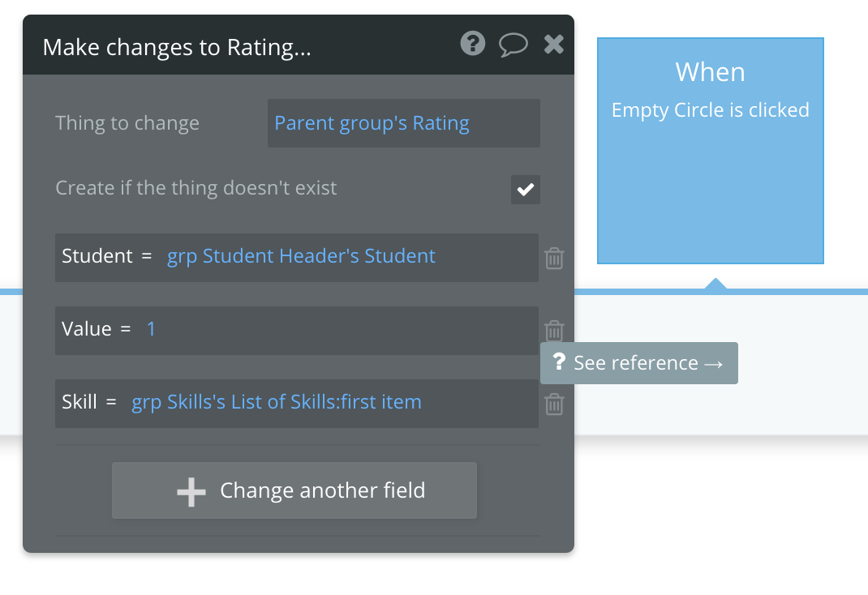
Task: Edit the grp Student Header's Student expression
Action: pos(301,257)
